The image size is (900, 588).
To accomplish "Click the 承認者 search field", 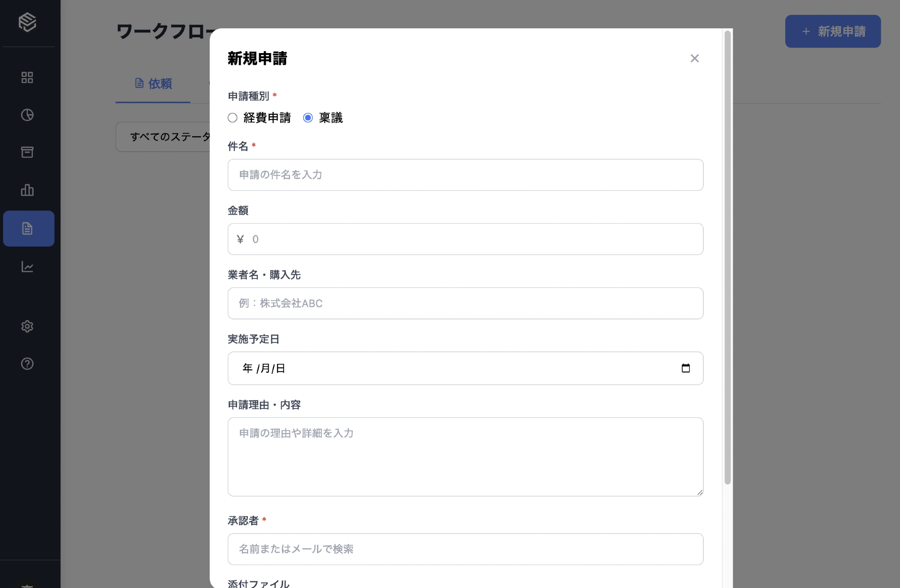I will [x=465, y=549].
